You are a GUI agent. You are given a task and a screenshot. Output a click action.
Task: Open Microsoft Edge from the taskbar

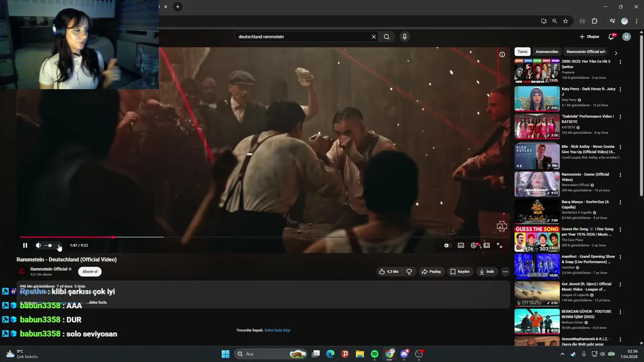coord(330,354)
